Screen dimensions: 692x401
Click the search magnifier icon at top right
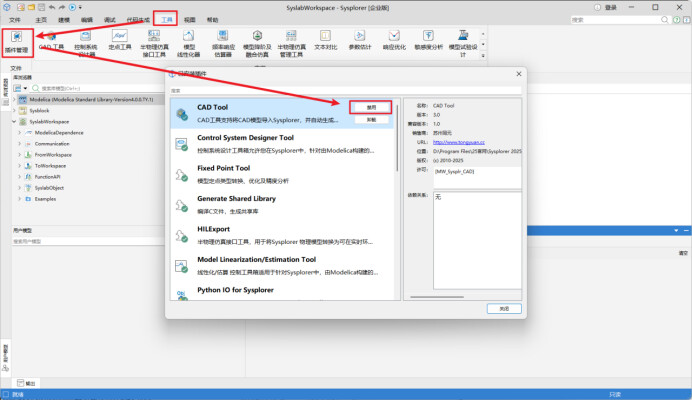click(x=665, y=20)
